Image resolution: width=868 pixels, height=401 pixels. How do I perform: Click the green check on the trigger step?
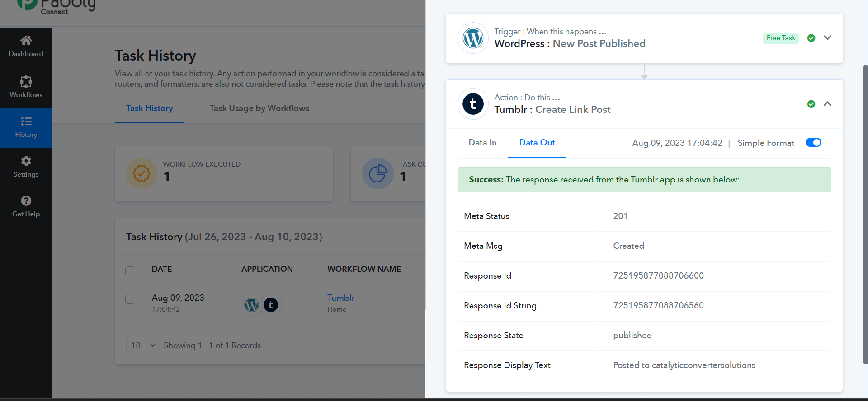point(811,38)
